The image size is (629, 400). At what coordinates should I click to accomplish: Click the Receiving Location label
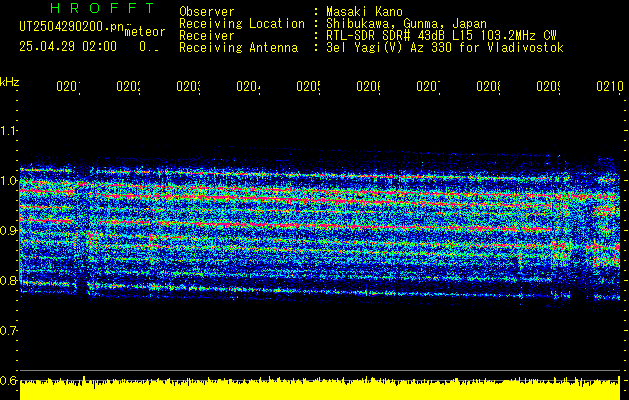click(242, 24)
